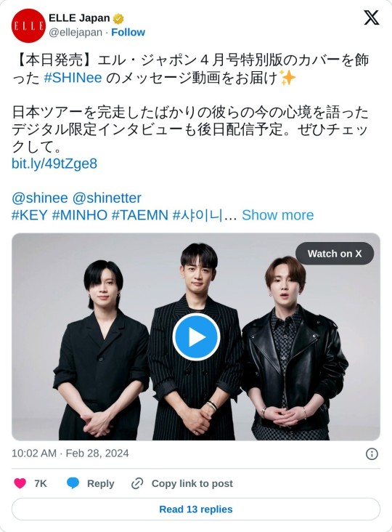Click the reply speech bubble icon
This screenshot has width=392, height=532.
(73, 483)
